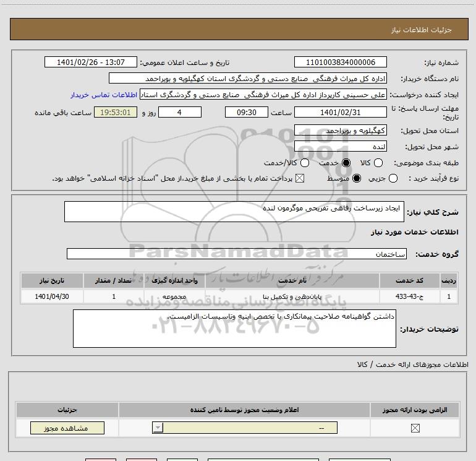476x461 pixels.
Task: Click the کد خدمت column header
Action: (x=409, y=280)
